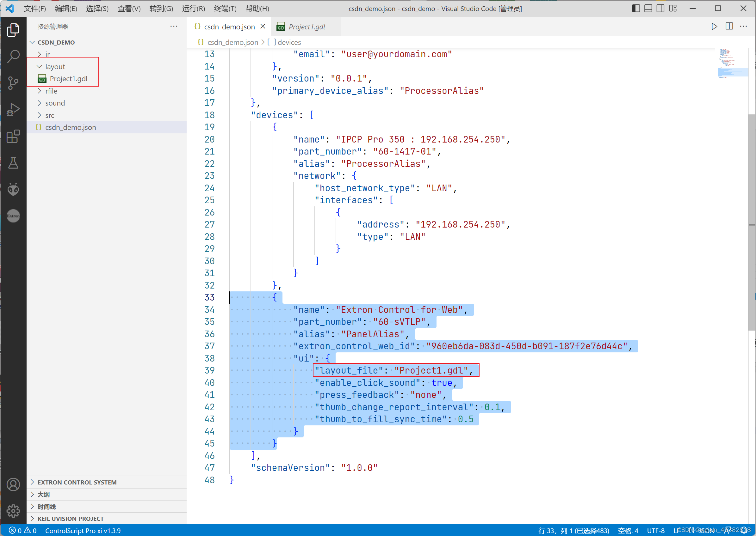
Task: Open Project1.gdl file in explorer
Action: point(68,79)
